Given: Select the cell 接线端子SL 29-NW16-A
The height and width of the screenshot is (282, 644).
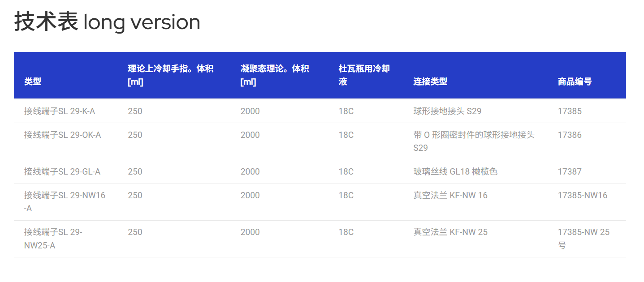Looking at the screenshot, I should (x=65, y=202).
